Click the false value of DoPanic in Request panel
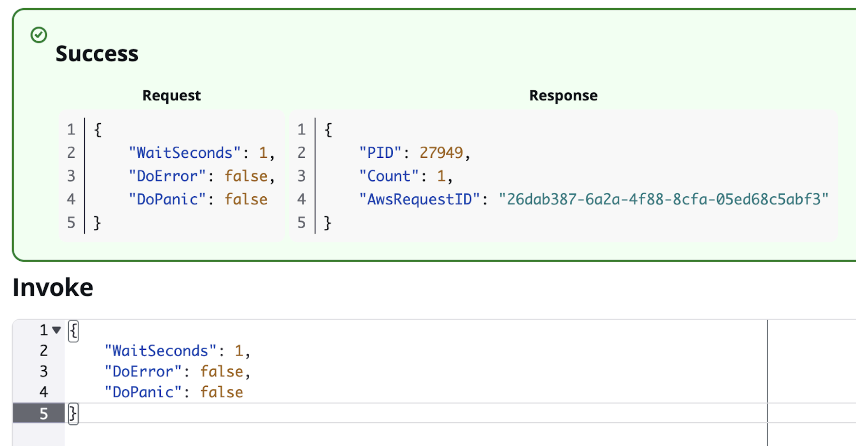868x446 pixels. [246, 200]
